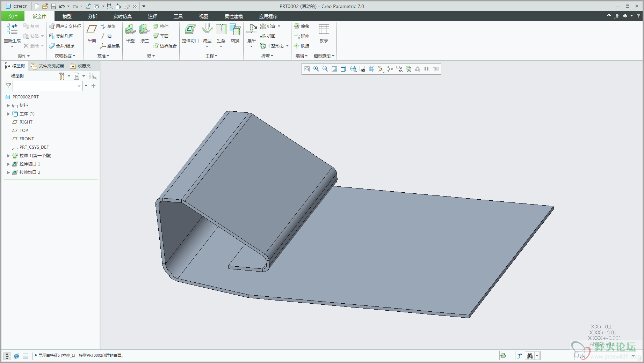The height and width of the screenshot is (363, 644).
Task: Click the Join (联接) tool
Action: click(302, 46)
